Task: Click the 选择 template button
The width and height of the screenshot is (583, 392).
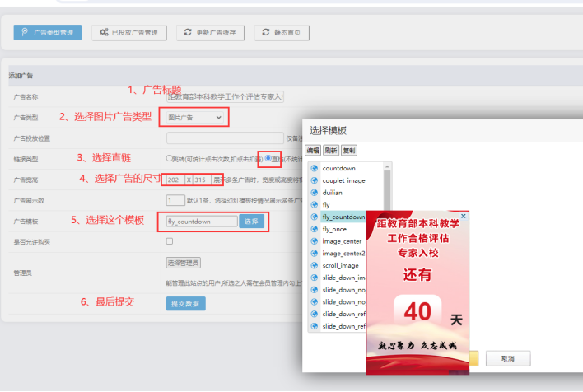Action: point(251,222)
